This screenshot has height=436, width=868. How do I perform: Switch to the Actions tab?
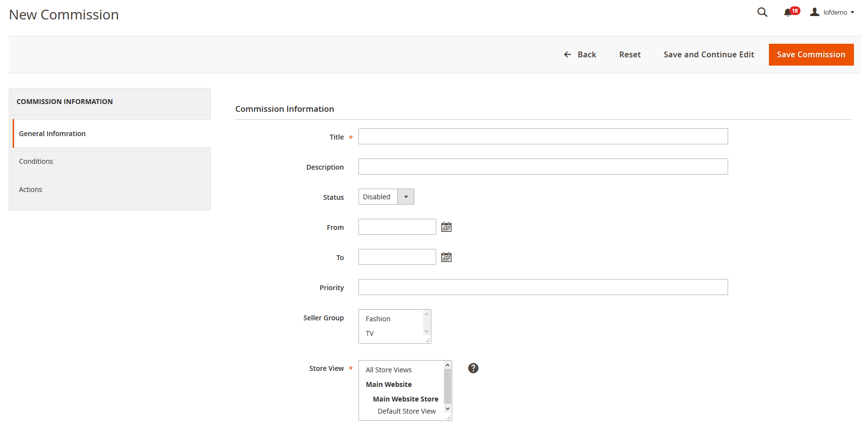[x=31, y=190]
